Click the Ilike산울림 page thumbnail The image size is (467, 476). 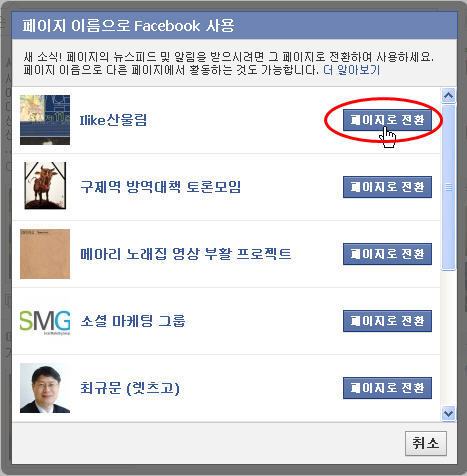tap(45, 120)
